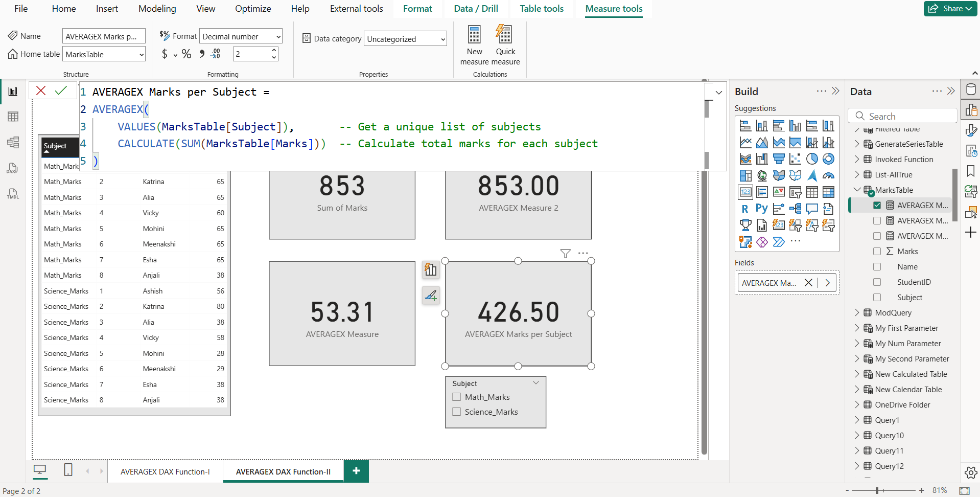Image resolution: width=980 pixels, height=497 pixels.
Task: Open the DAX query view icon
Action: tap(13, 168)
